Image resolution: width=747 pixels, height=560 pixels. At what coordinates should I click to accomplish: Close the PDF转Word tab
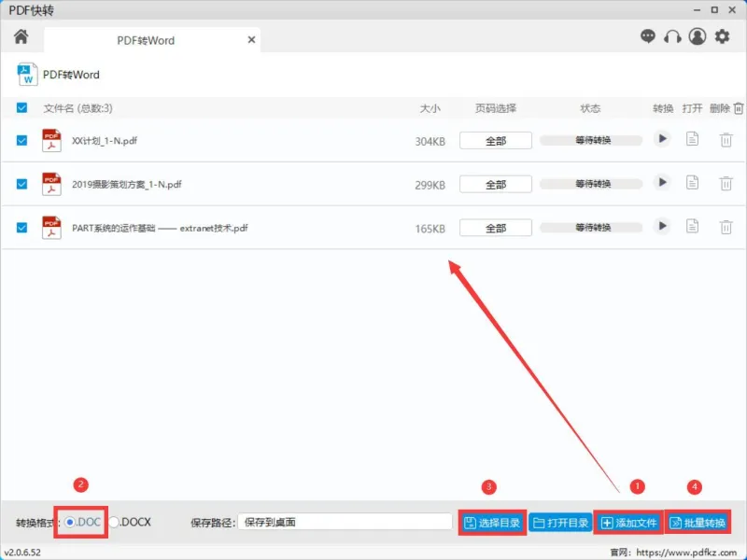coord(251,40)
